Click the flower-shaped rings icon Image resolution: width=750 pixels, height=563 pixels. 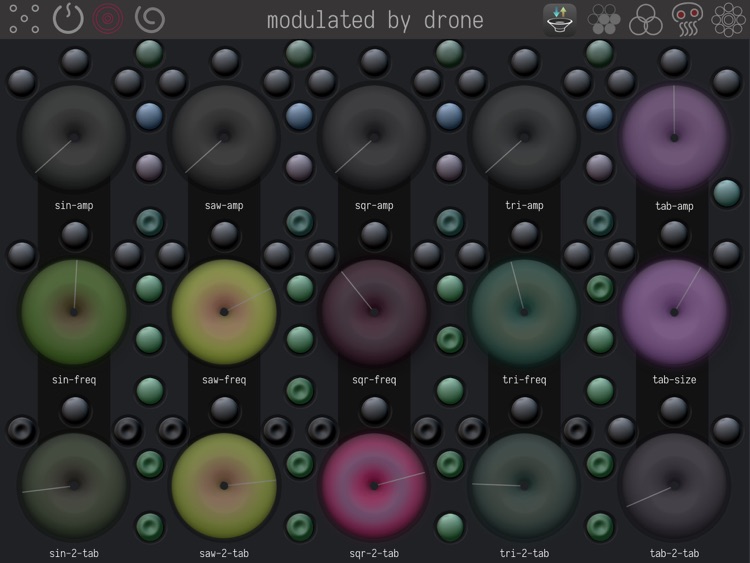click(x=728, y=20)
